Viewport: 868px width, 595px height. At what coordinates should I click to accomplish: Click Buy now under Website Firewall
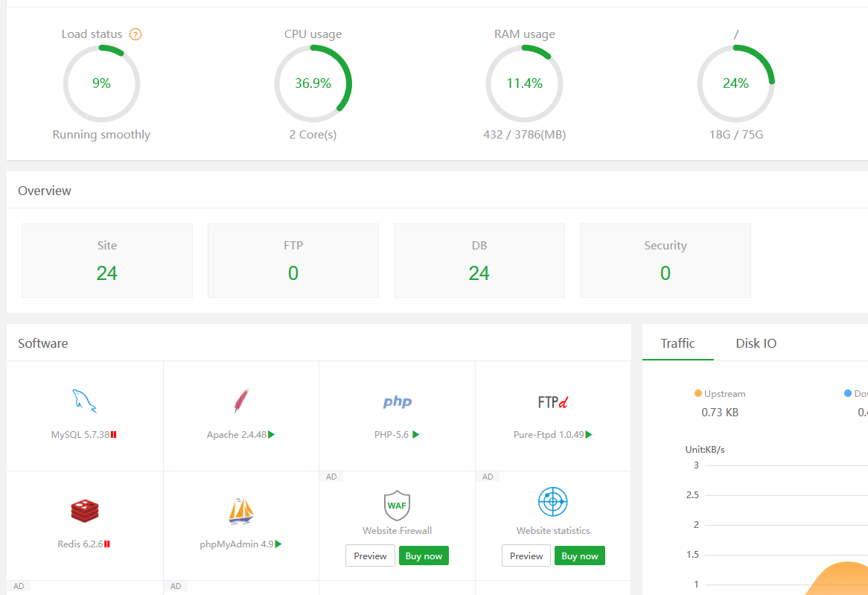pos(424,556)
